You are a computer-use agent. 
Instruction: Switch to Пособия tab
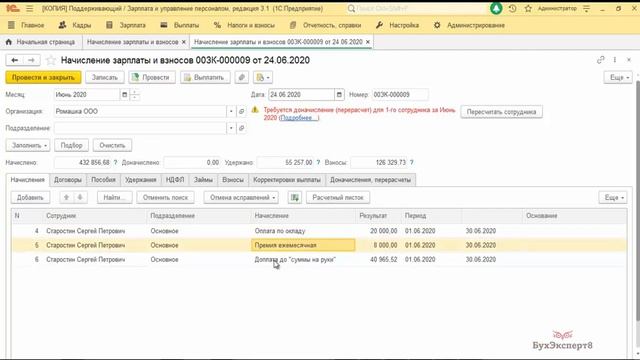pyautogui.click(x=103, y=180)
